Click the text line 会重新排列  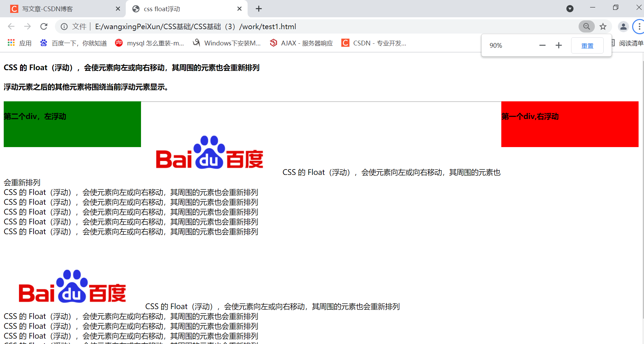22,182
